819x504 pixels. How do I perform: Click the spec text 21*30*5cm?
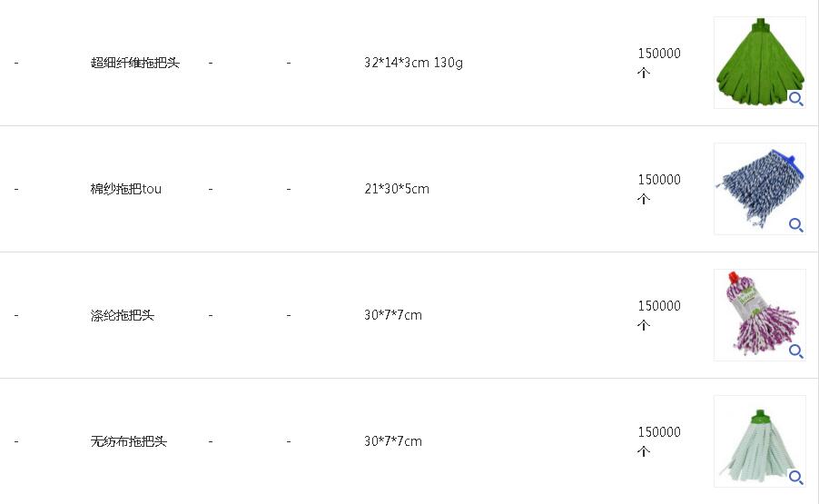(396, 189)
